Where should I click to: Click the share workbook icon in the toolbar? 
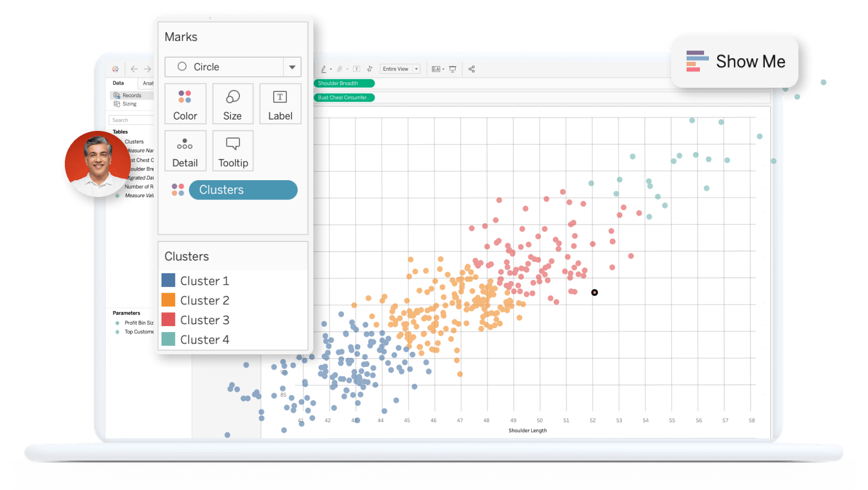pos(472,68)
